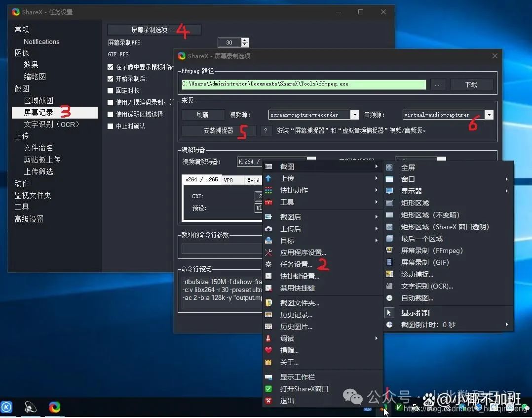Click the cloud icon next to 上传后
This screenshot has width=532, height=418.
[x=268, y=229]
